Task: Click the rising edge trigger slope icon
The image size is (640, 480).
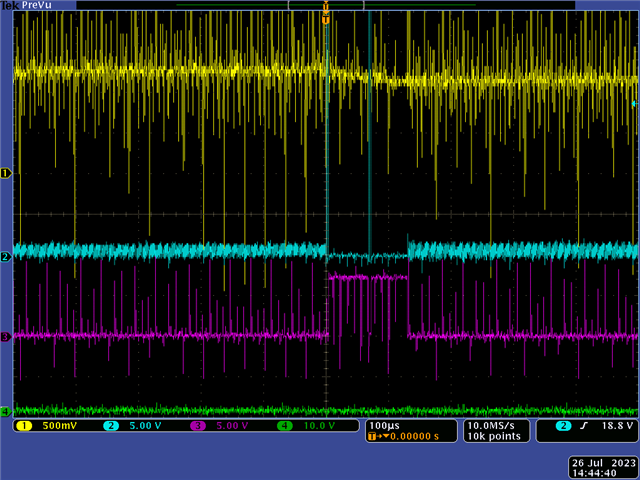Action: 584,426
